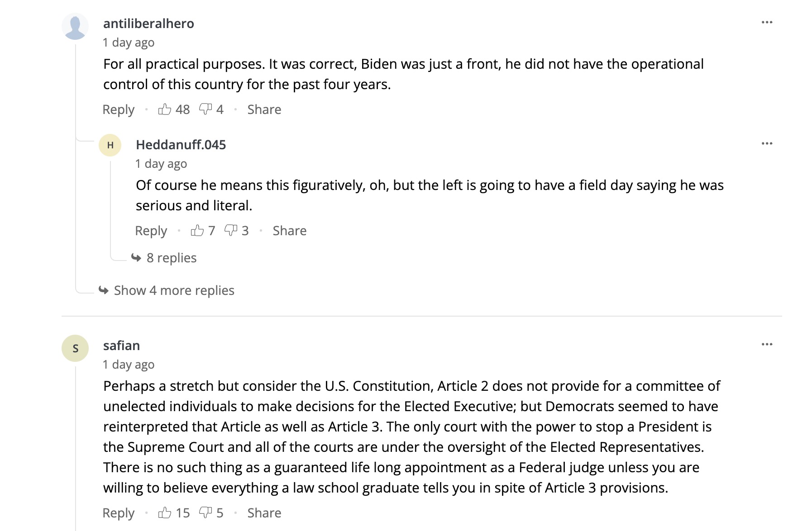Open the three-dot menu on safian's comment
This screenshot has height=531, width=812.
click(767, 345)
